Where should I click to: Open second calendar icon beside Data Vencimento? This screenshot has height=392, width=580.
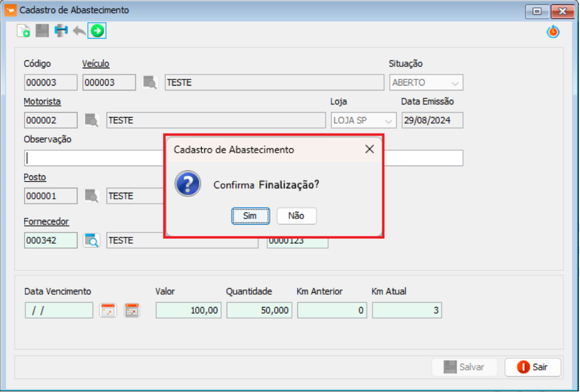(132, 310)
